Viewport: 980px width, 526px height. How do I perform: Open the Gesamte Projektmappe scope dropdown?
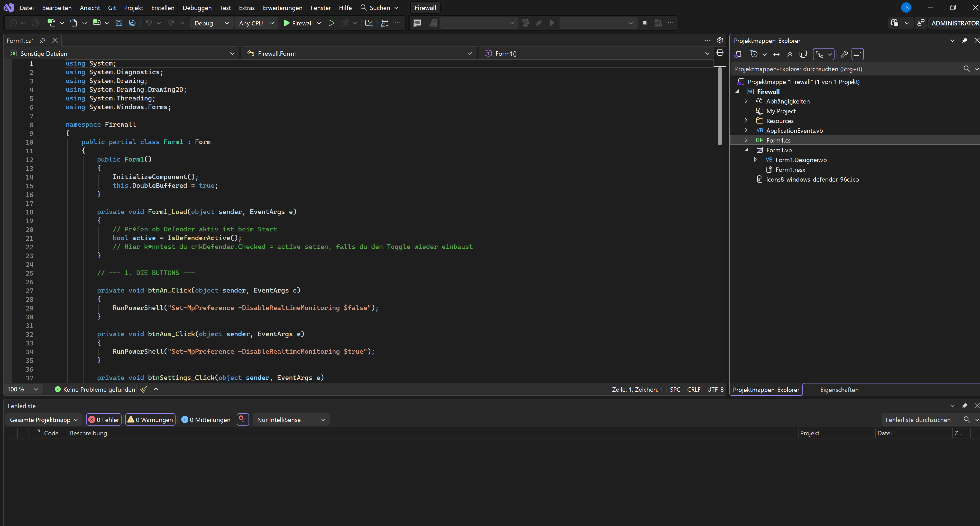point(44,420)
